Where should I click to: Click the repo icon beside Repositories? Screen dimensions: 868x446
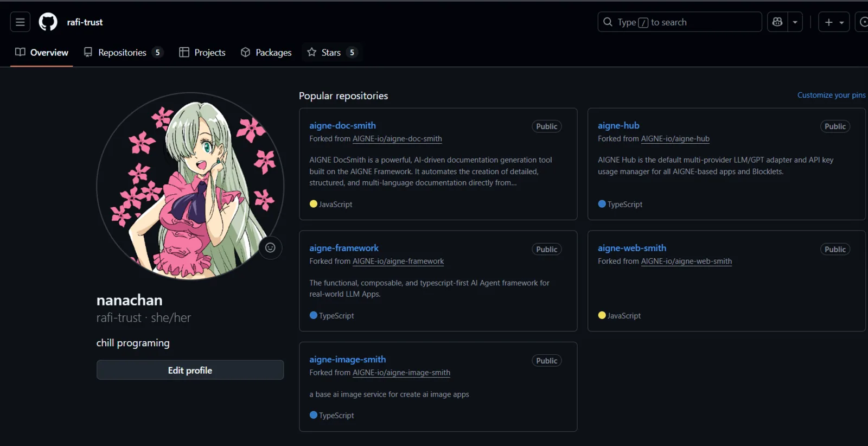click(x=88, y=52)
